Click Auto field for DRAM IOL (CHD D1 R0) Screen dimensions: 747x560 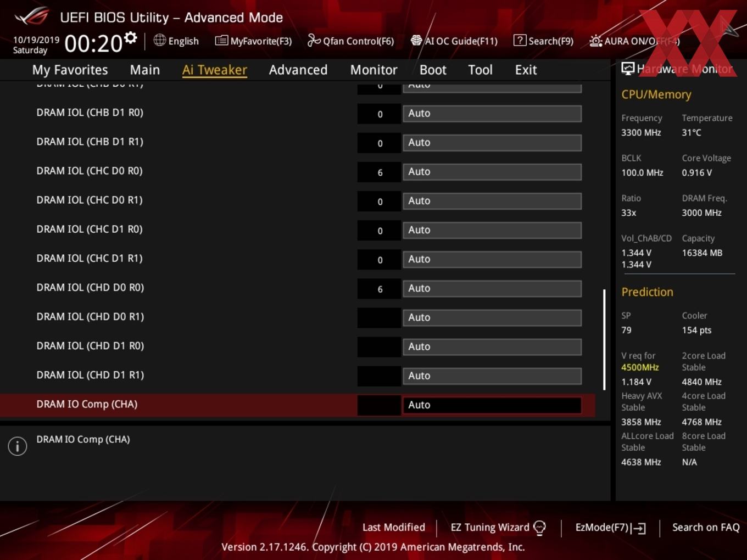[492, 346]
